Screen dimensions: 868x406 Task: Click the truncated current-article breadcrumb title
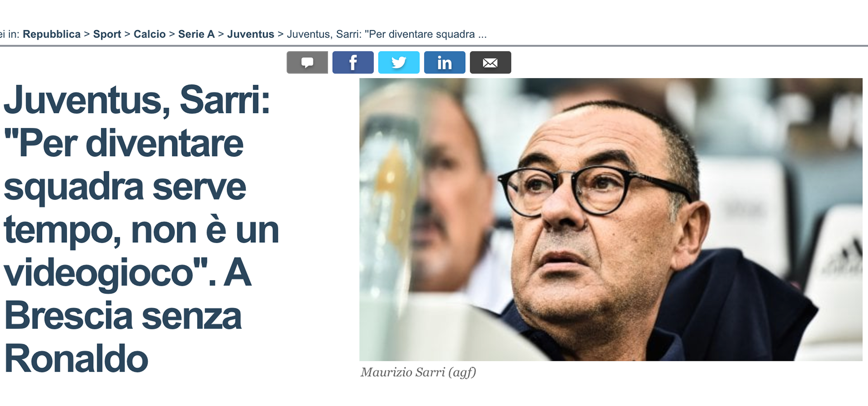(387, 34)
